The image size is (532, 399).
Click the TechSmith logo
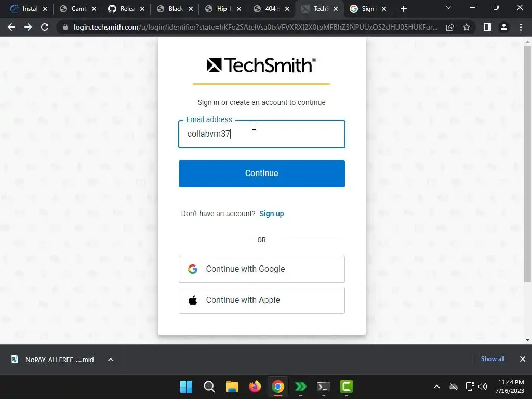(x=261, y=65)
